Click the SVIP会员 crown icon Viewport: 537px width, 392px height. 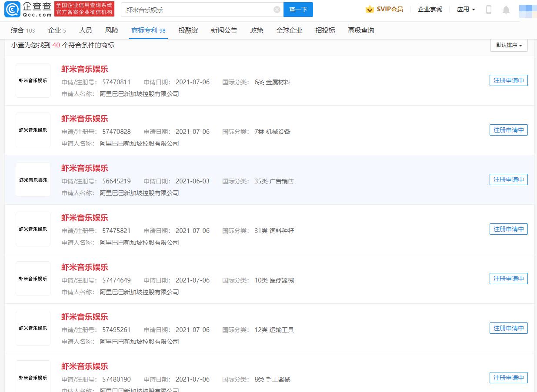point(370,9)
